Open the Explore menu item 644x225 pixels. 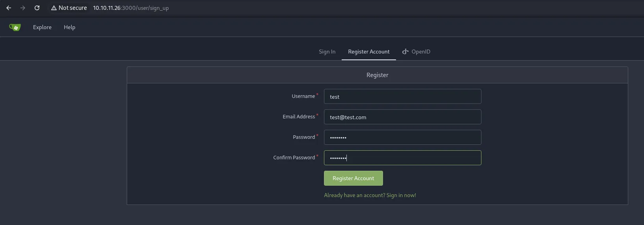click(42, 27)
